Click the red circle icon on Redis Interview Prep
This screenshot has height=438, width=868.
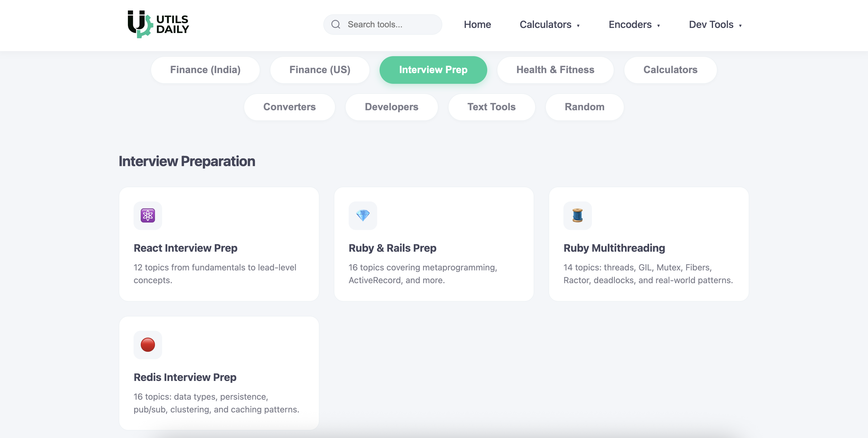(x=148, y=345)
